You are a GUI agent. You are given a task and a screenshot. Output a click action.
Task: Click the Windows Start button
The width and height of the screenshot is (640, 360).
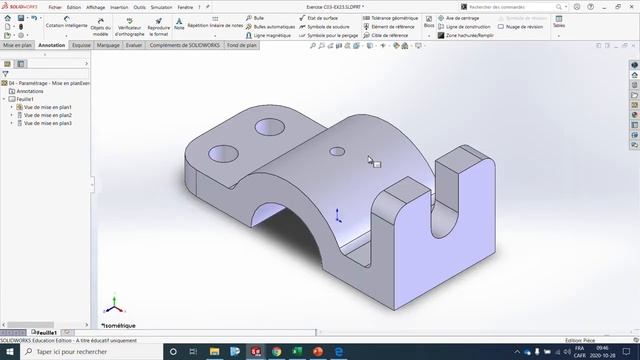click(10, 351)
